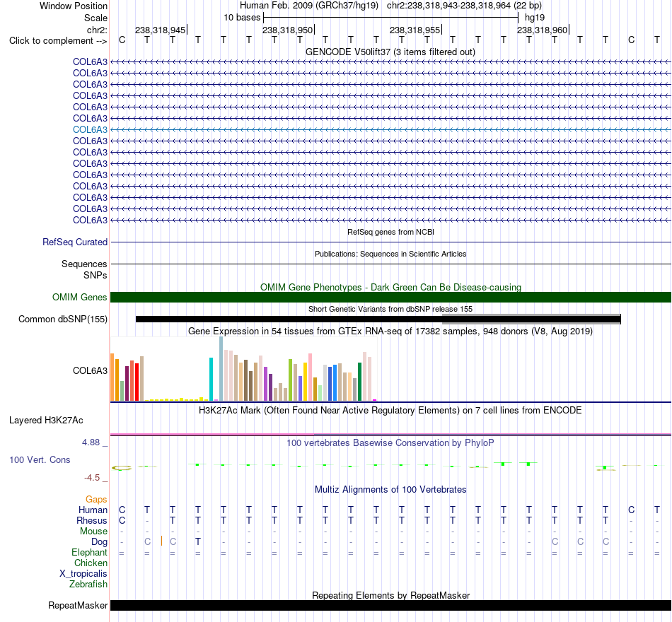Click '100 vertebrates Basewise Conservation by PhyloP' title
Image resolution: width=672 pixels, height=622 pixels.
[x=390, y=443]
